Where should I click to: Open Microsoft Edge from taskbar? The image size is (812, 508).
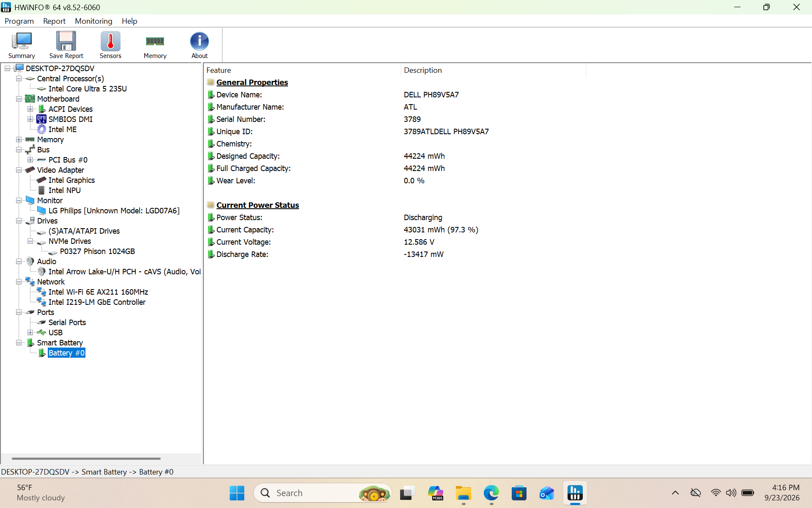(491, 493)
